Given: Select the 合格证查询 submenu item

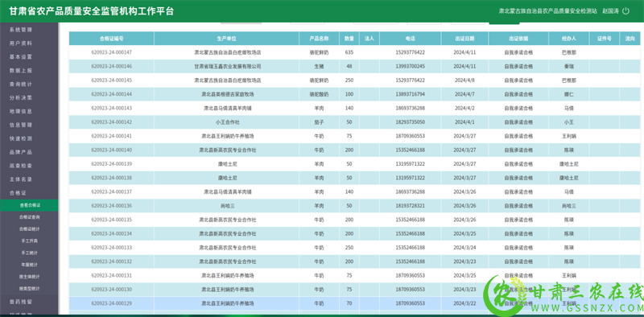Looking at the screenshot, I should coord(29,216).
